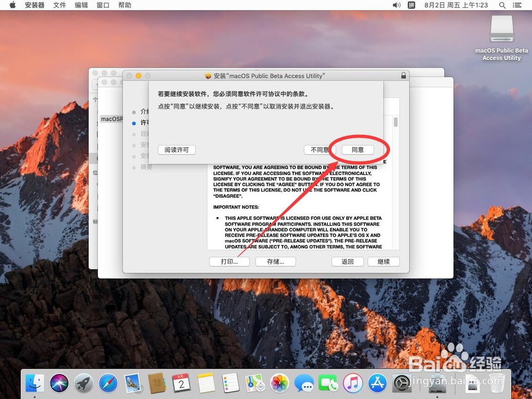Open Contacts book icon in Dock
Screen dimensions: 532x399
coord(157,384)
